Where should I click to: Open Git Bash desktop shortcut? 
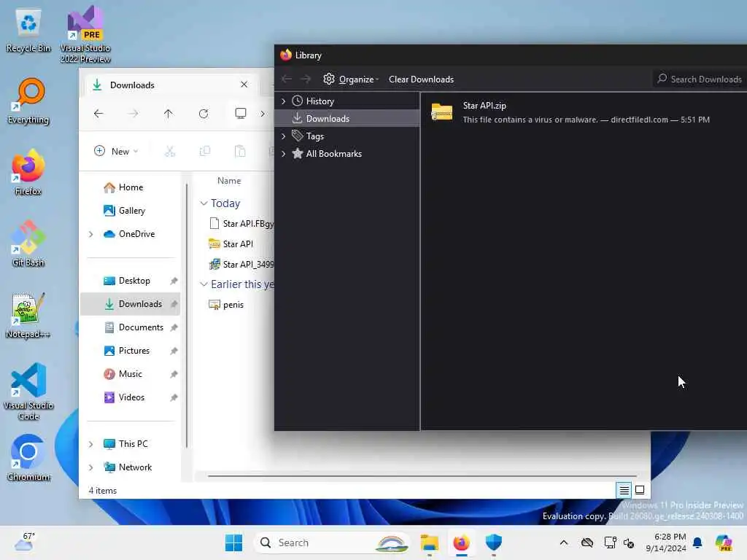point(28,244)
